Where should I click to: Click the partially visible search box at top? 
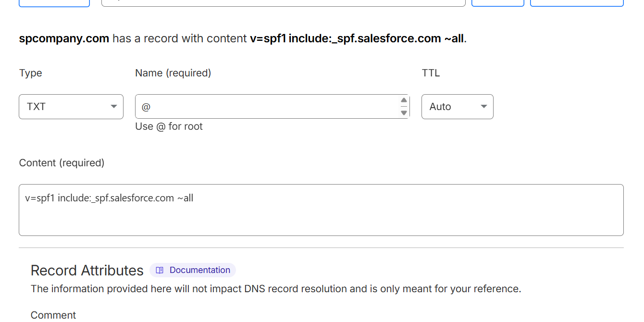[x=284, y=3]
